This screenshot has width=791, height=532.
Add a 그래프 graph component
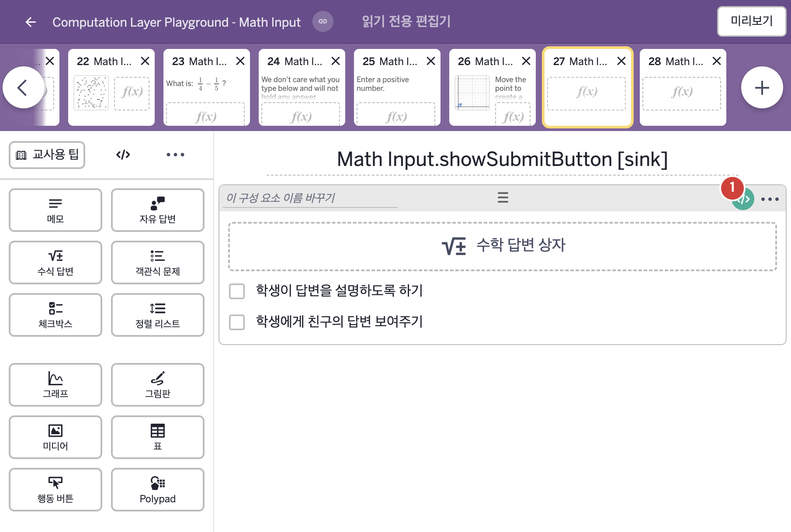(x=56, y=385)
